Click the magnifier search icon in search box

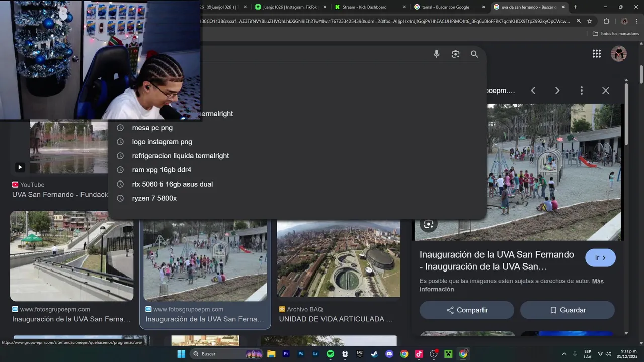tap(474, 54)
